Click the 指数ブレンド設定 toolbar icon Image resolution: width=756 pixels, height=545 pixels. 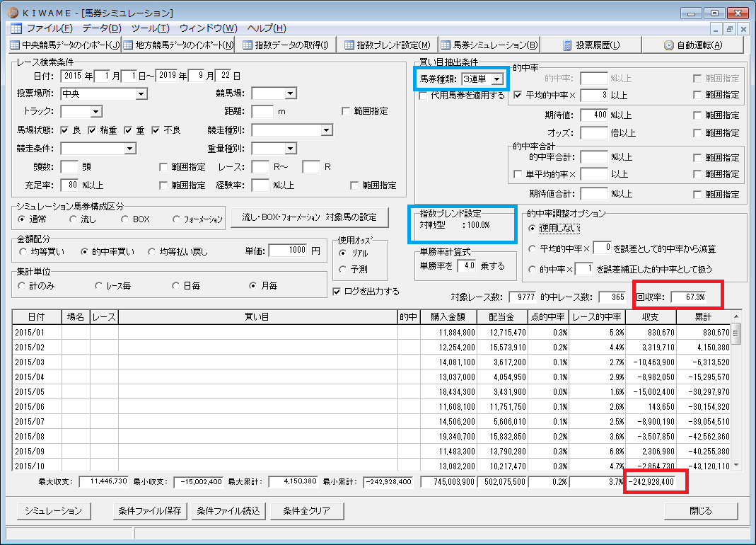[x=349, y=45]
